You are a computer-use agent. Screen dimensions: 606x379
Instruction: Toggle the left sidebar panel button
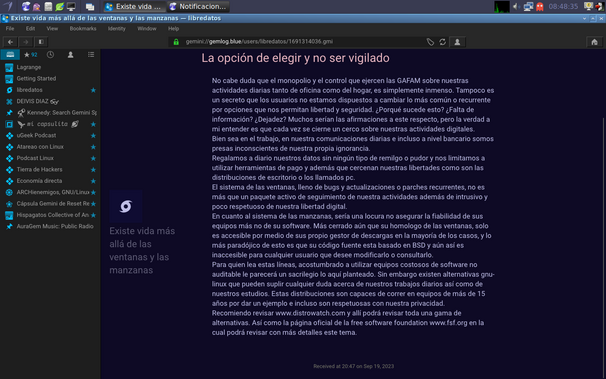coord(41,42)
